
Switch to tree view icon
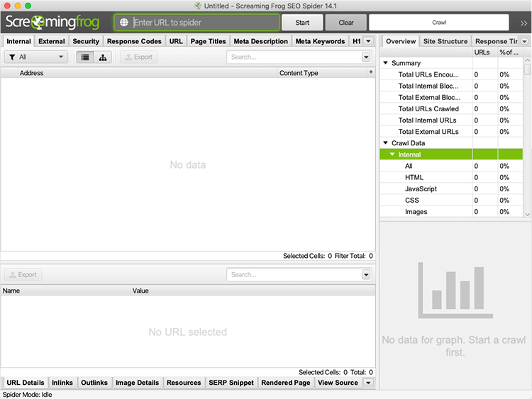(x=103, y=57)
